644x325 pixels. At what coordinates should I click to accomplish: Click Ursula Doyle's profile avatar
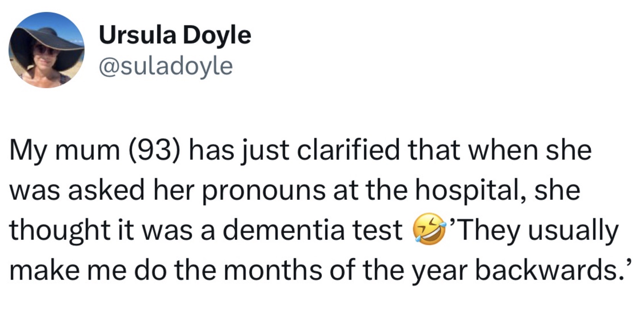click(x=46, y=50)
